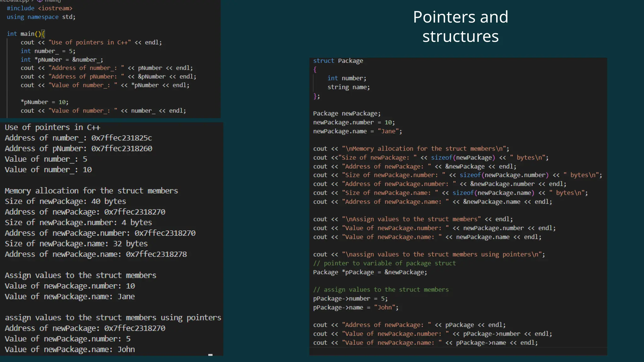
Task: Click the "sizeof(newPackage.number)" code line
Action: [458, 175]
